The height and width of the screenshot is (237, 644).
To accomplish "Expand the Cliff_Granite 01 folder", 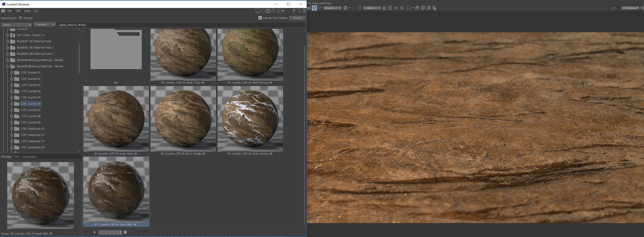I will (11, 72).
